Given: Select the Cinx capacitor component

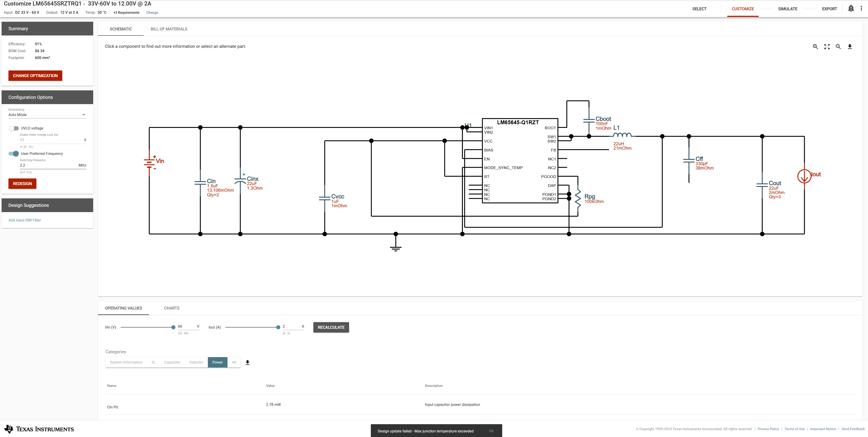Looking at the screenshot, I should tap(240, 181).
